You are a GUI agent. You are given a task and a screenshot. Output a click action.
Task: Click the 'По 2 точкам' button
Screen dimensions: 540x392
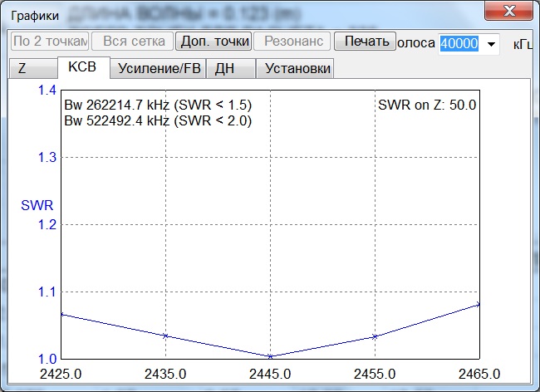click(x=50, y=42)
